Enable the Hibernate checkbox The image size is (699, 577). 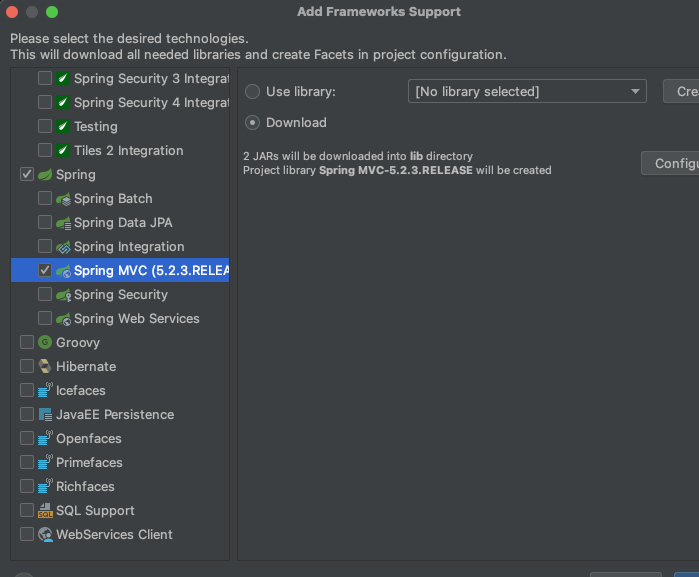pos(27,367)
